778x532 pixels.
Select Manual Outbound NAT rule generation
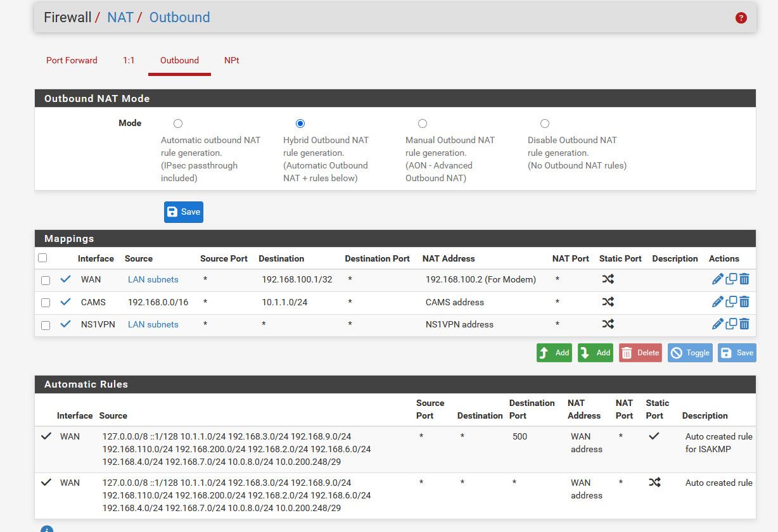pyautogui.click(x=423, y=123)
